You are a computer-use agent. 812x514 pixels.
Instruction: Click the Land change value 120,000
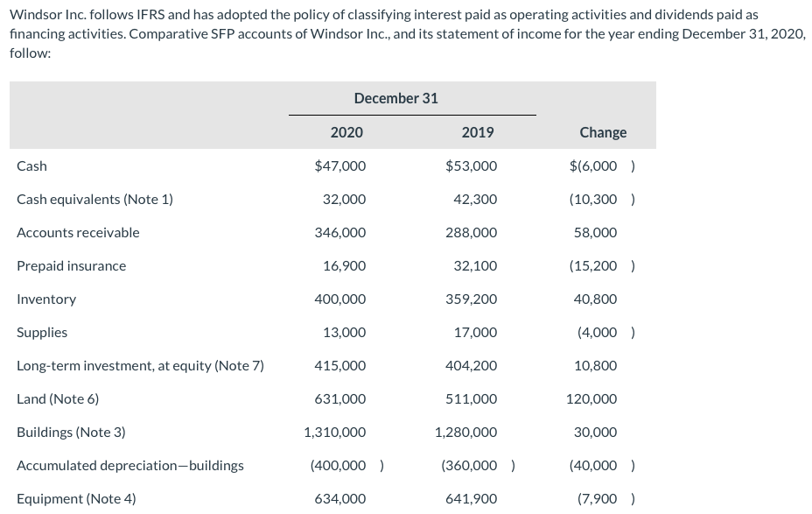click(x=591, y=399)
